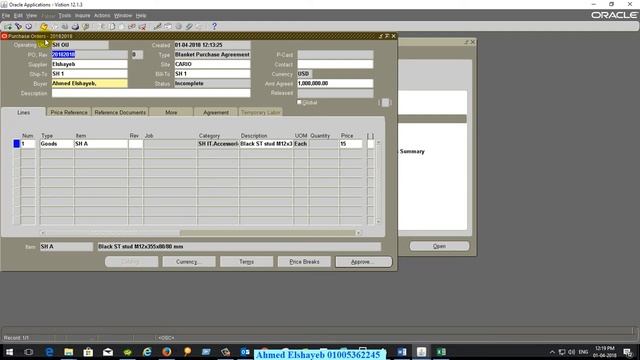Open File Explorer from the taskbar
The image size is (640, 360).
pos(69,352)
